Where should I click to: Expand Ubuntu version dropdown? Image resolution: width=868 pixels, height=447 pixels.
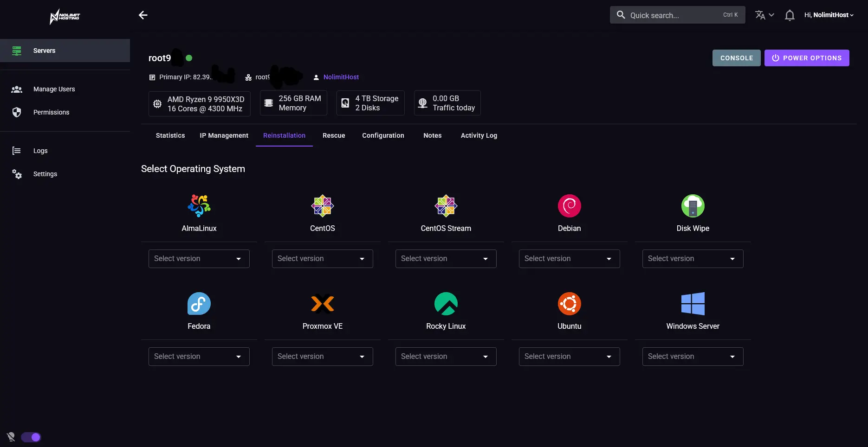pyautogui.click(x=570, y=357)
